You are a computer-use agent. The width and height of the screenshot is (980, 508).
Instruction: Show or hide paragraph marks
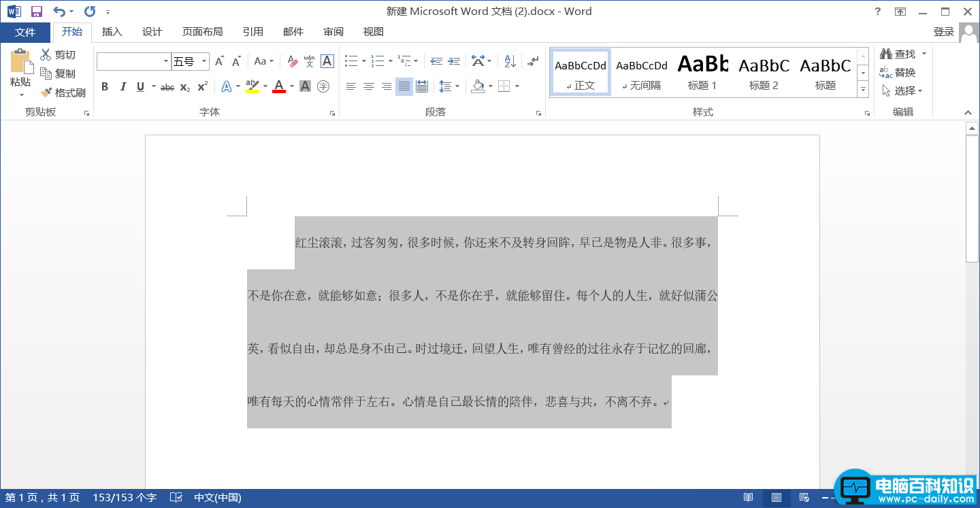pos(533,61)
